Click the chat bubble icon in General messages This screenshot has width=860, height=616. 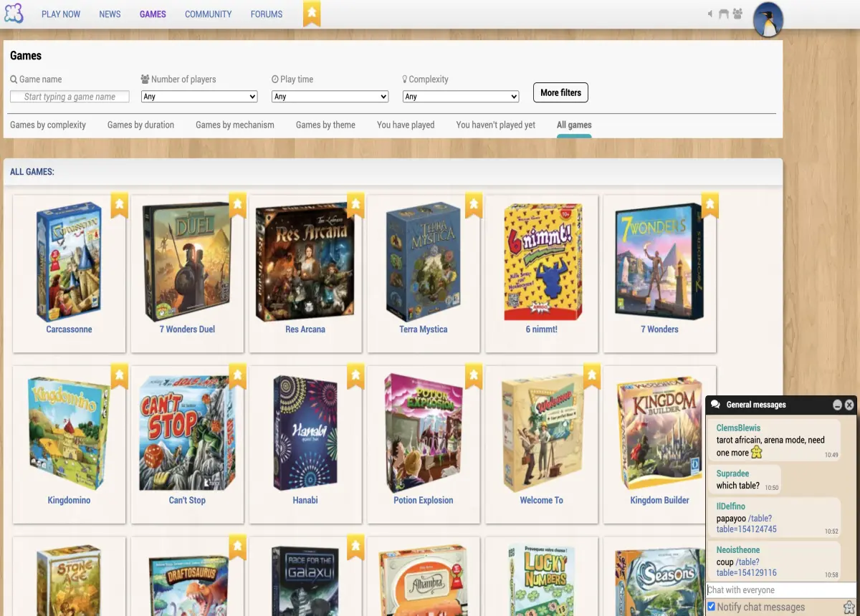click(715, 405)
